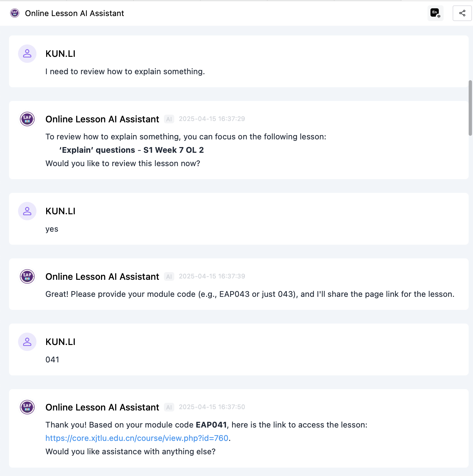The image size is (473, 476).
Task: Click the AI badge next to 16:37:29
Action: [x=169, y=119]
